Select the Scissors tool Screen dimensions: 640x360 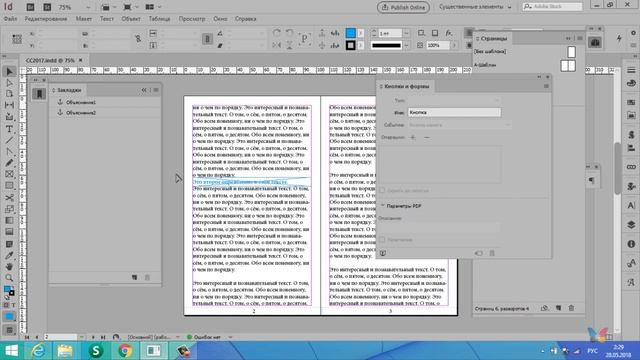pyautogui.click(x=9, y=198)
